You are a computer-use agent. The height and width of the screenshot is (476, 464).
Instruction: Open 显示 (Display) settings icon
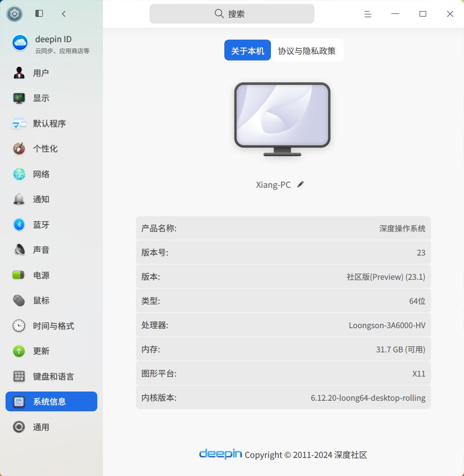coord(19,98)
